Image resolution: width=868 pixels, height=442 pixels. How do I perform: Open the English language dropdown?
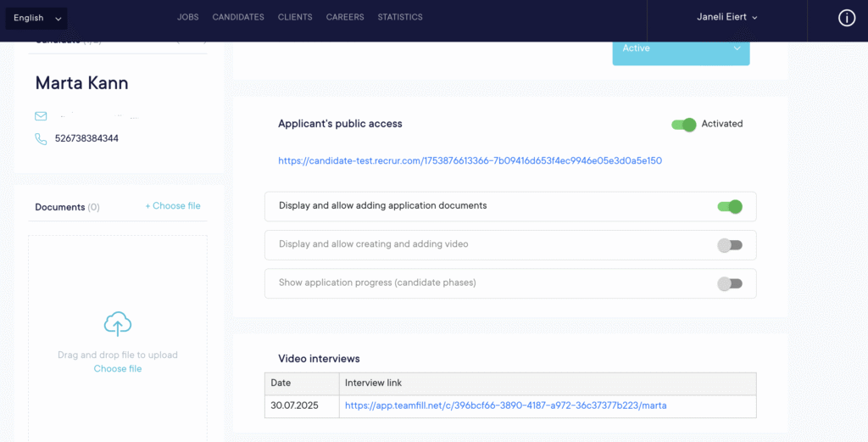pyautogui.click(x=36, y=18)
